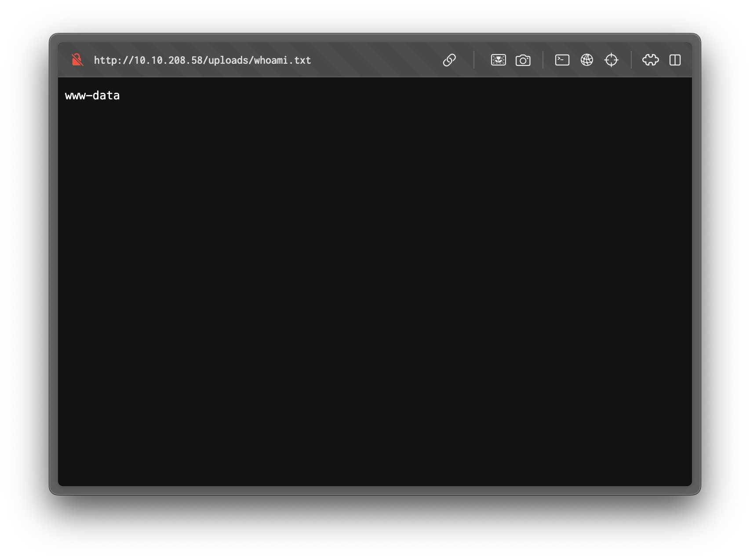750x560 pixels.
Task: Toggle the split view panel icon
Action: pos(675,60)
